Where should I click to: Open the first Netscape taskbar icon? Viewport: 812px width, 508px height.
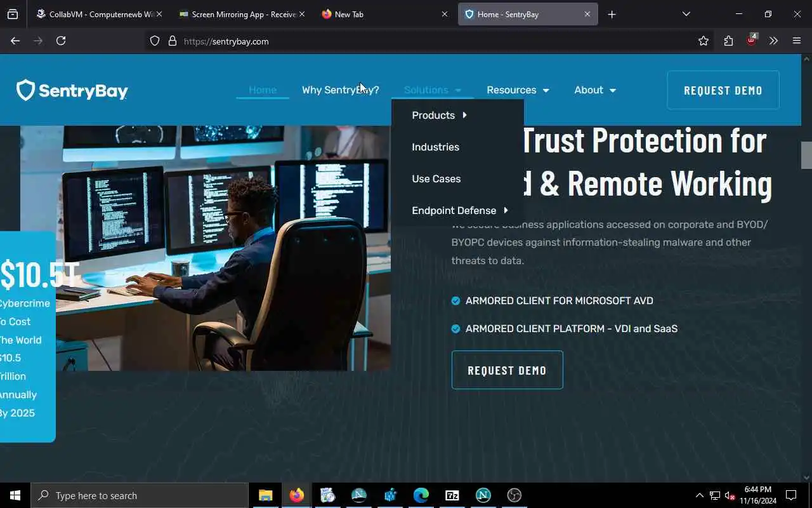[x=359, y=495]
